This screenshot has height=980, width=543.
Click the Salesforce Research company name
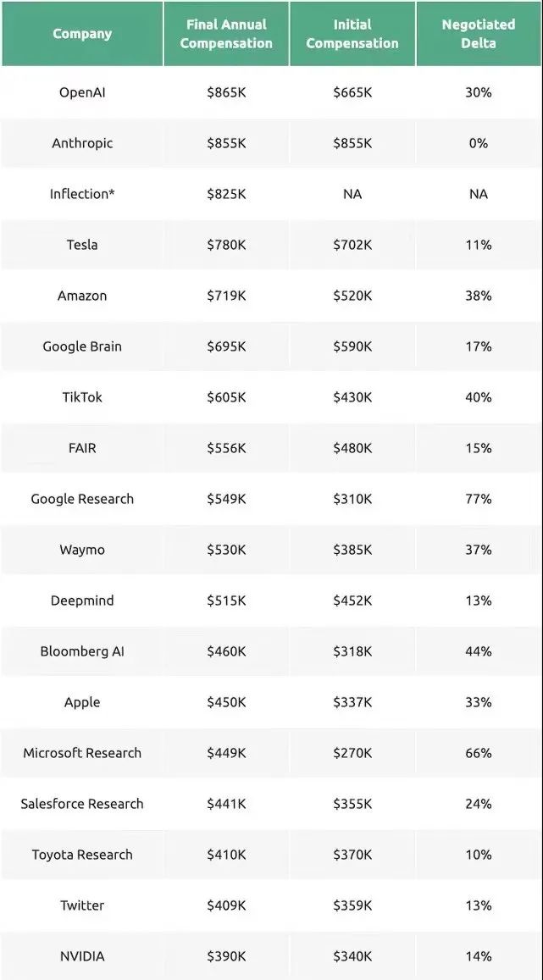pyautogui.click(x=82, y=804)
